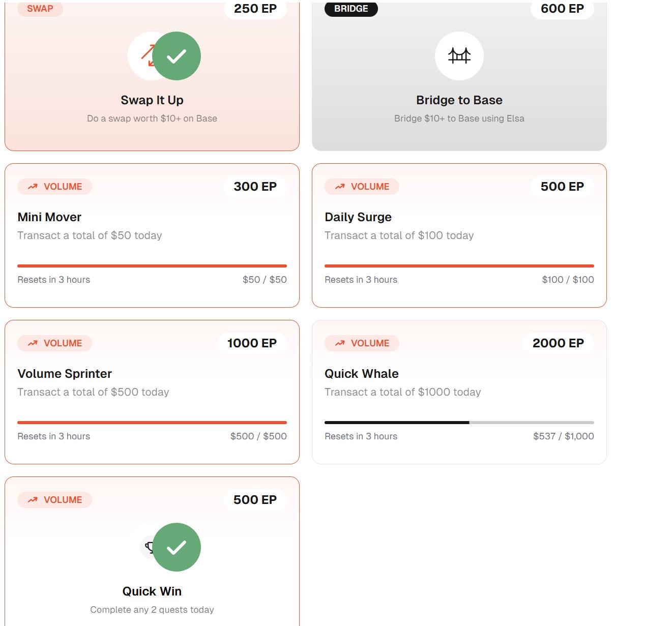The width and height of the screenshot is (672, 626).
Task: Click the green checkmark on Quick Win
Action: tap(177, 547)
